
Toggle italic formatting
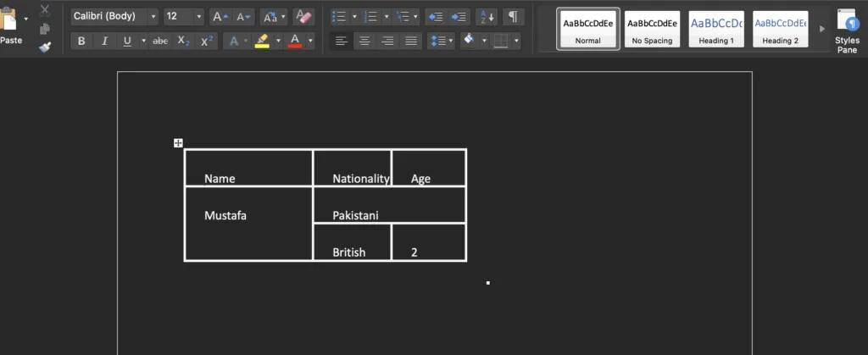[x=104, y=41]
